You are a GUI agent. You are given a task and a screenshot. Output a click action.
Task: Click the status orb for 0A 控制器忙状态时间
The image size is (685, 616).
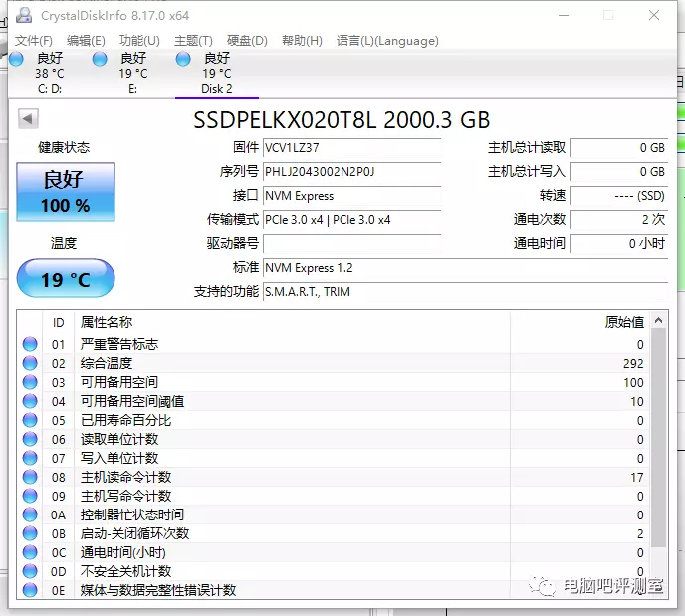click(30, 514)
